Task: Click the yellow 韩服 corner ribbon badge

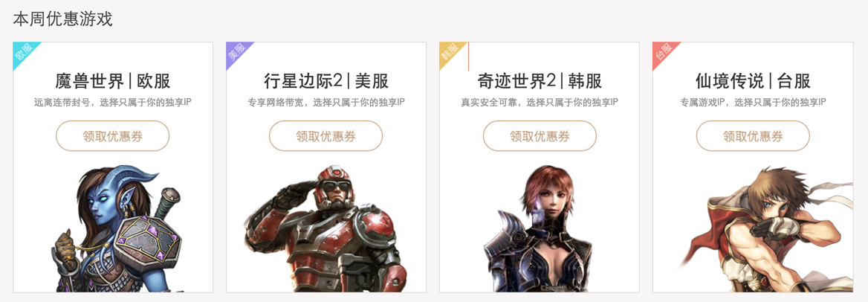Action: [450, 53]
